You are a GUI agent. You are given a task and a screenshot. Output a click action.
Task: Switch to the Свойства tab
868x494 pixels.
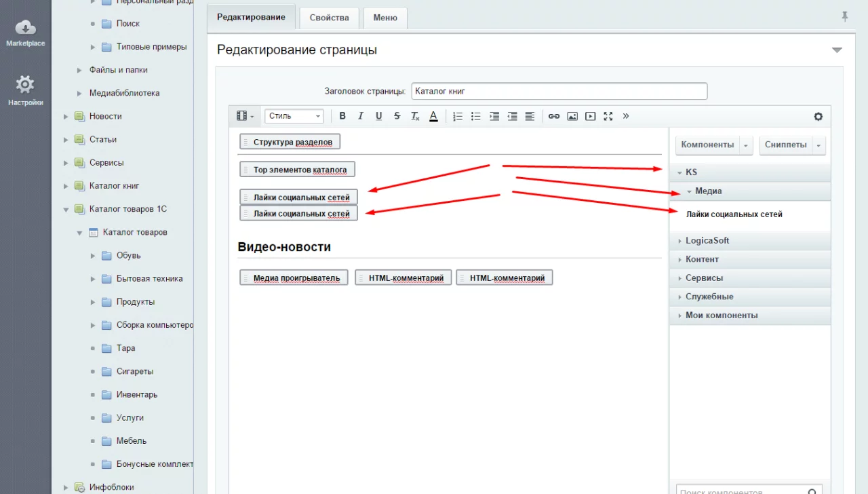329,18
